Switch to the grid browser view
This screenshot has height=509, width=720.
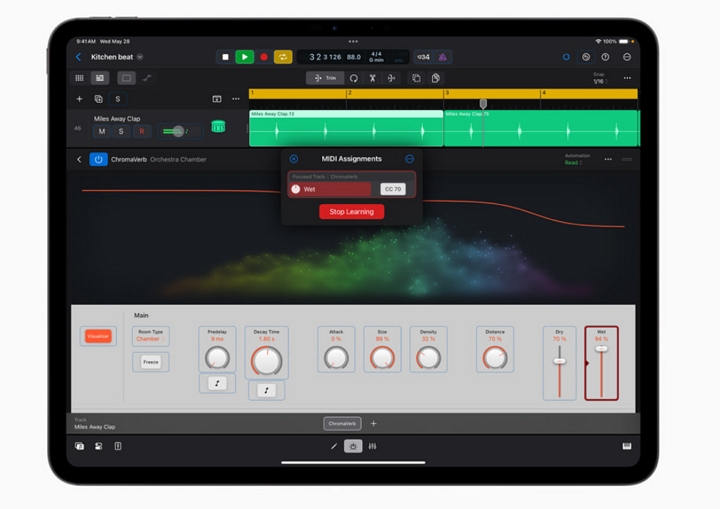tap(79, 78)
